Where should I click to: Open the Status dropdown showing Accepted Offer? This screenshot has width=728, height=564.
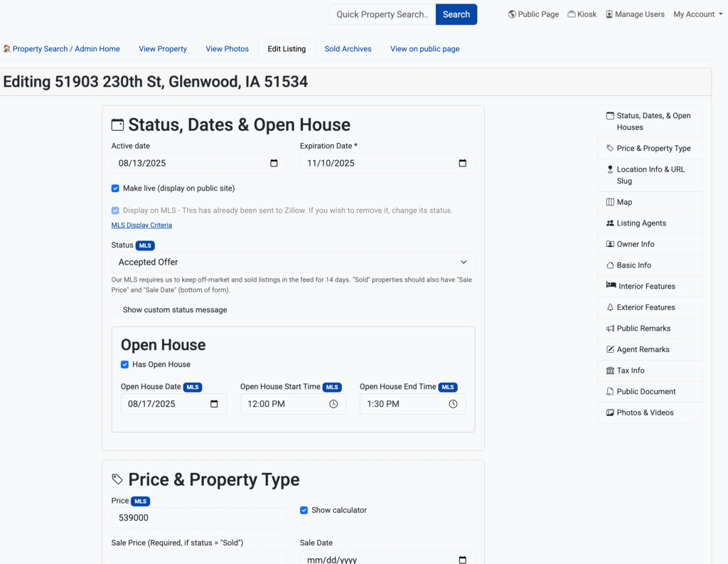tap(293, 262)
